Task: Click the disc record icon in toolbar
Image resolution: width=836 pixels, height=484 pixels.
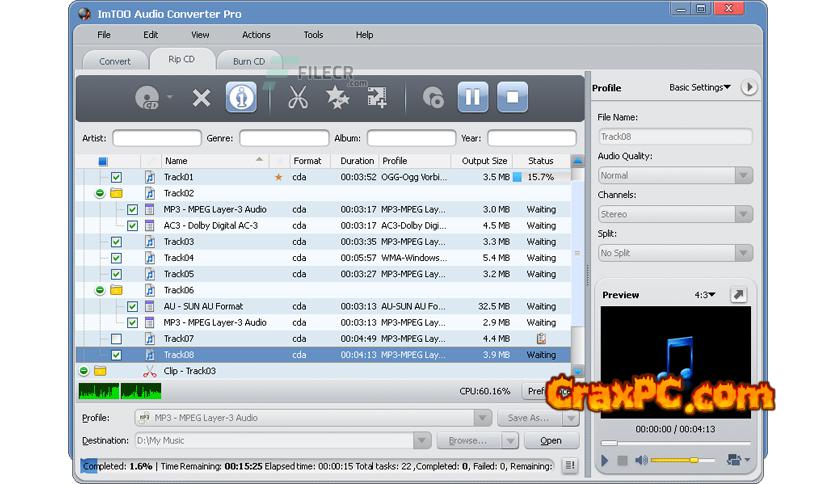Action: click(433, 97)
